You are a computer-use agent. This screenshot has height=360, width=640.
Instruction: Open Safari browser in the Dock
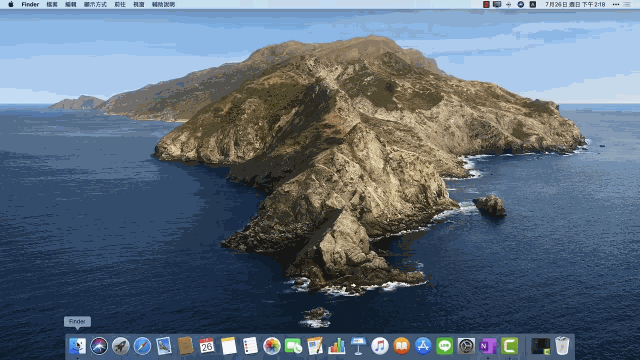coord(142,346)
